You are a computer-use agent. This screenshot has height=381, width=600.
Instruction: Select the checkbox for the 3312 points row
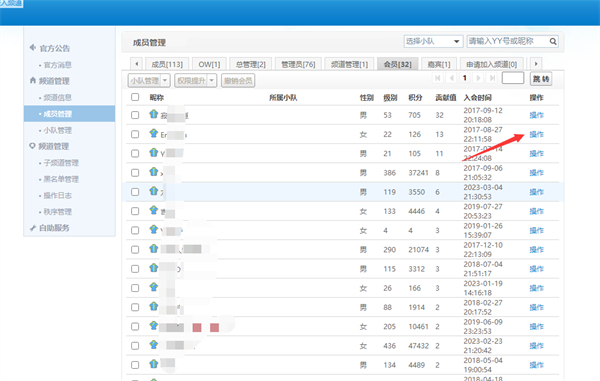135,269
